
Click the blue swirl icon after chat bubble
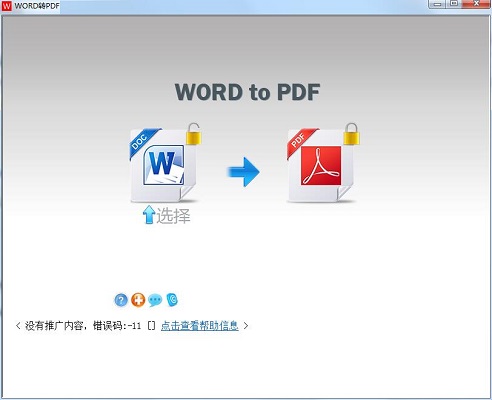pyautogui.click(x=172, y=300)
